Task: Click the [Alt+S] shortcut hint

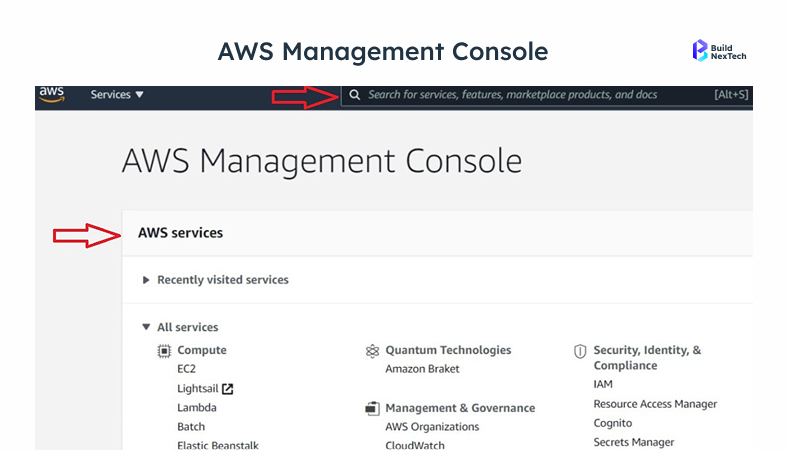Action: (731, 94)
